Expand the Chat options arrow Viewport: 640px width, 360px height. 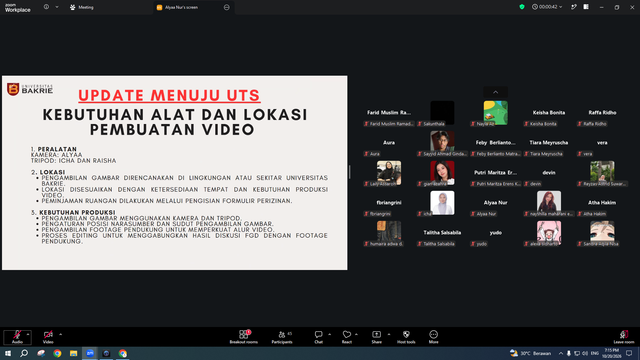click(329, 334)
